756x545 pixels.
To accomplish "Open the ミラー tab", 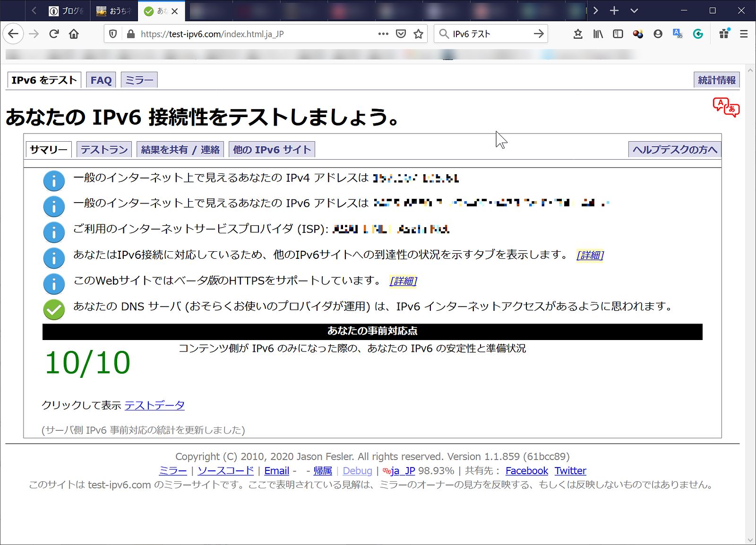I will (x=139, y=80).
